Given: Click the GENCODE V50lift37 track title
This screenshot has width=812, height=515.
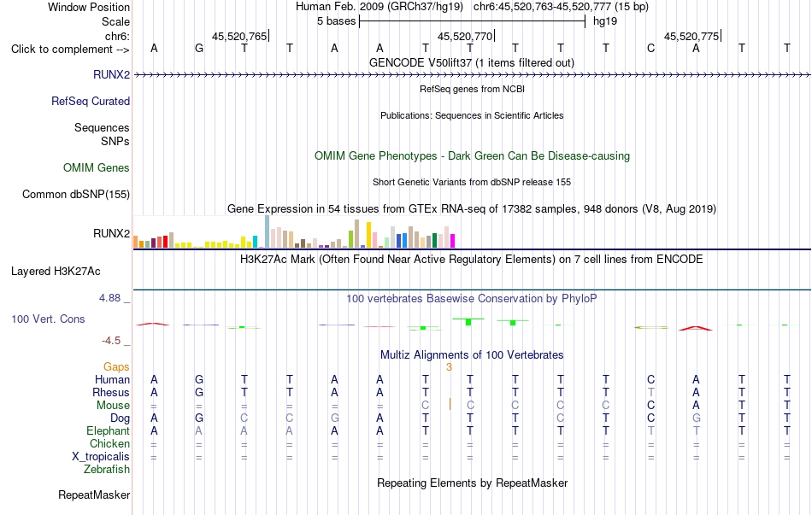Looking at the screenshot, I should (x=471, y=62).
